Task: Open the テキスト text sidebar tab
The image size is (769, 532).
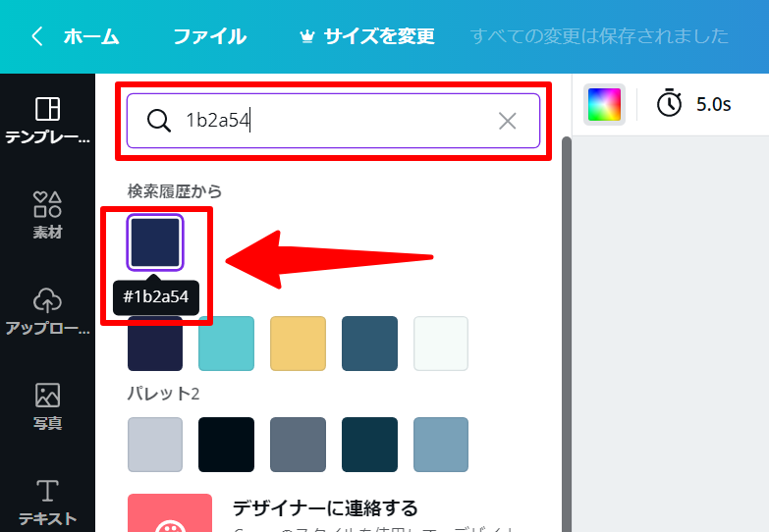Action: pyautogui.click(x=47, y=503)
